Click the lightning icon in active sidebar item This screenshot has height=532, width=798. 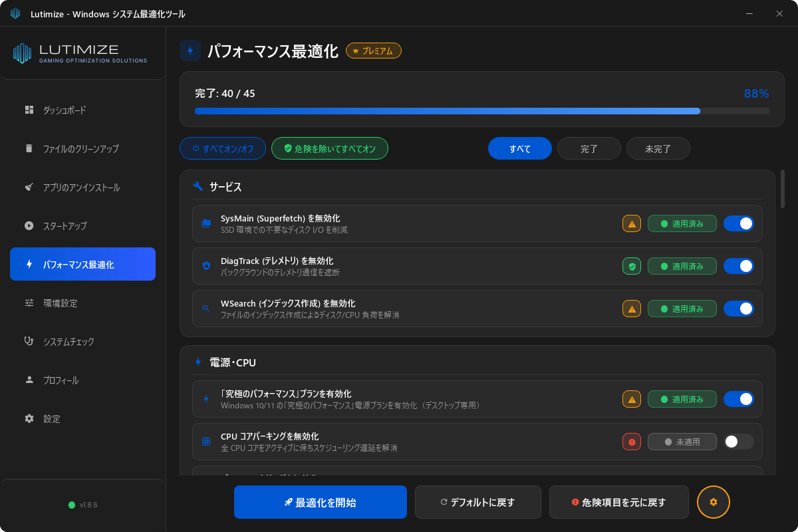point(29,264)
